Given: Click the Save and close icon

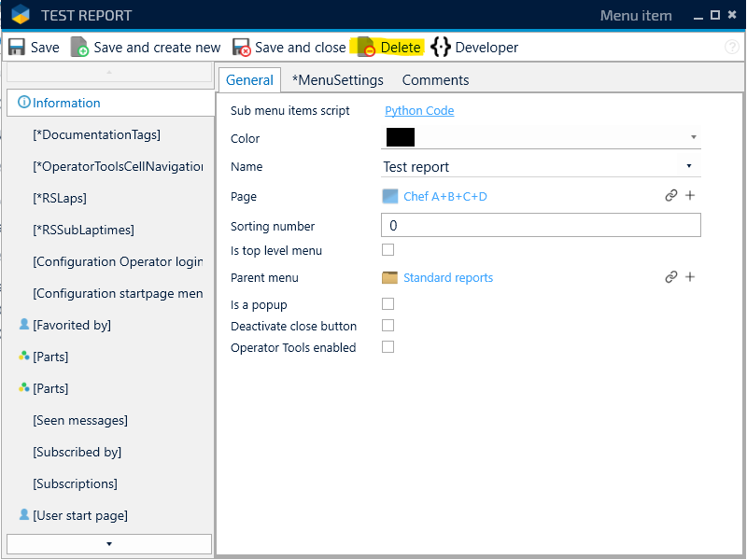Looking at the screenshot, I should click(242, 48).
